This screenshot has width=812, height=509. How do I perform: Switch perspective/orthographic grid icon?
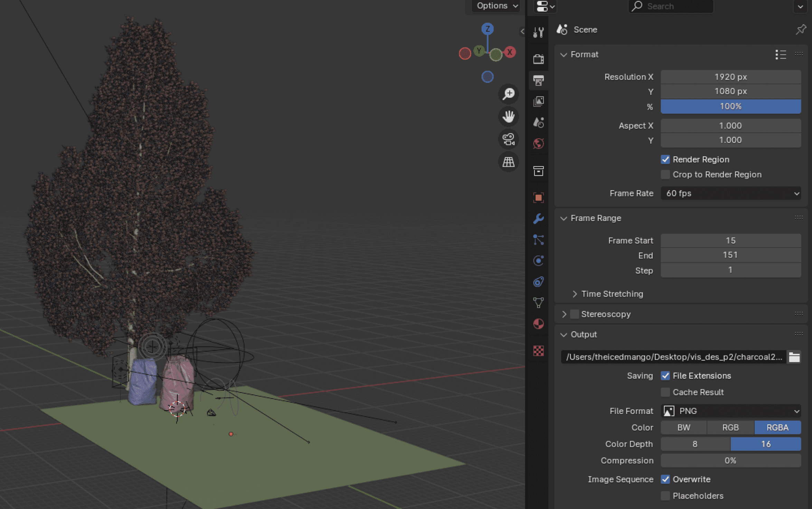click(508, 162)
